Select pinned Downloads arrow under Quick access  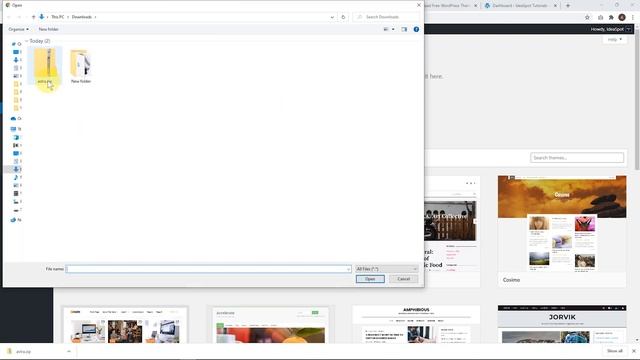16,60
